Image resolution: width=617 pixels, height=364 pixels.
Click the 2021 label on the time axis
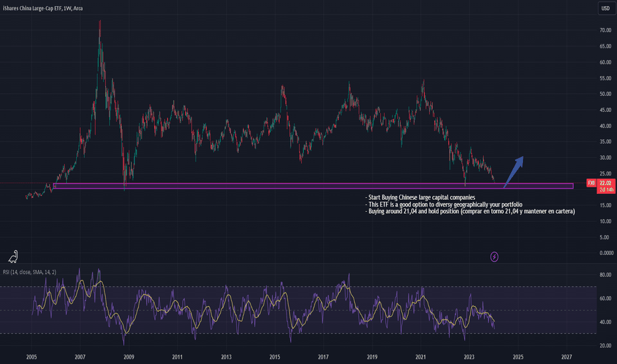(420, 357)
